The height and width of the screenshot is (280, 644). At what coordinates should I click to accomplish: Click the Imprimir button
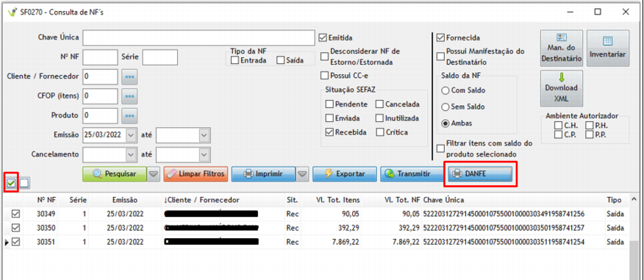point(263,173)
